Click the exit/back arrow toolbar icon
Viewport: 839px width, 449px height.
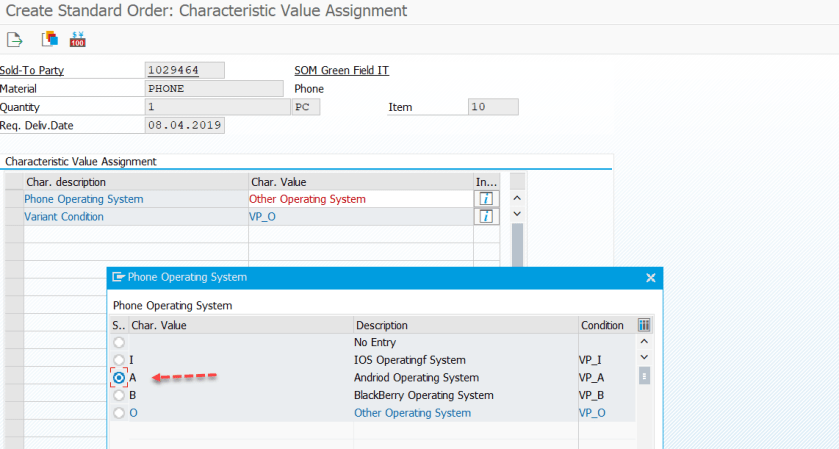point(14,40)
